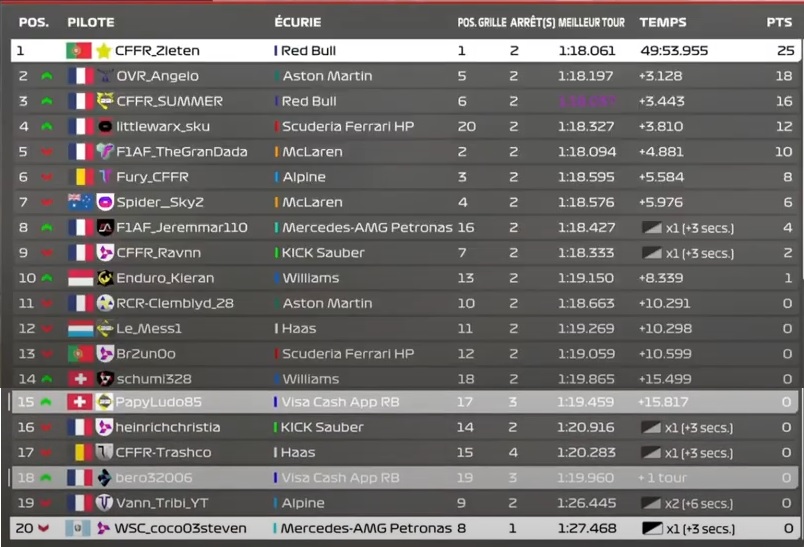The height and width of the screenshot is (547, 804).
Task: Select the highlighted bero32006 row
Action: coord(400,478)
